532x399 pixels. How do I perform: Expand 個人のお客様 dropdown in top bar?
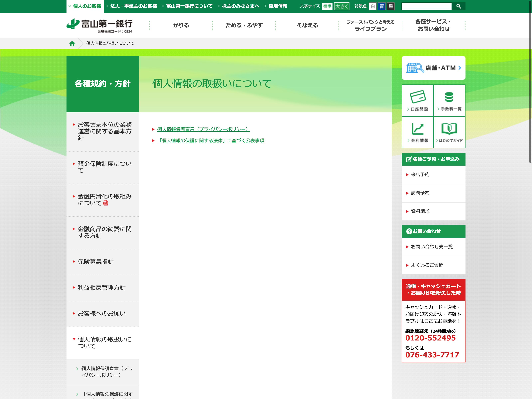click(x=85, y=6)
